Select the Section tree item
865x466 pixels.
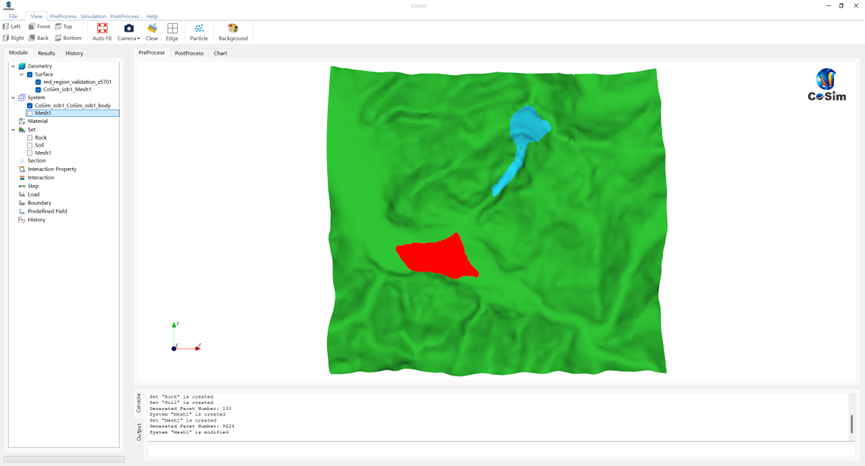click(36, 160)
